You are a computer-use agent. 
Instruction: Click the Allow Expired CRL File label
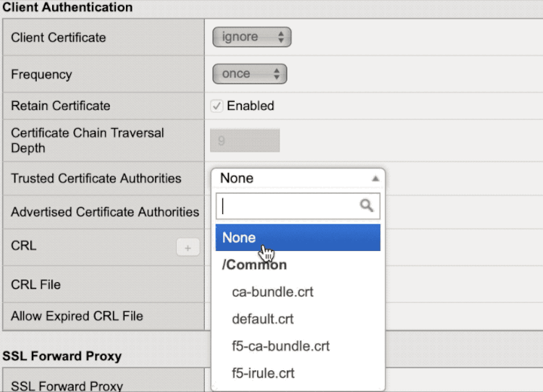pyautogui.click(x=77, y=316)
